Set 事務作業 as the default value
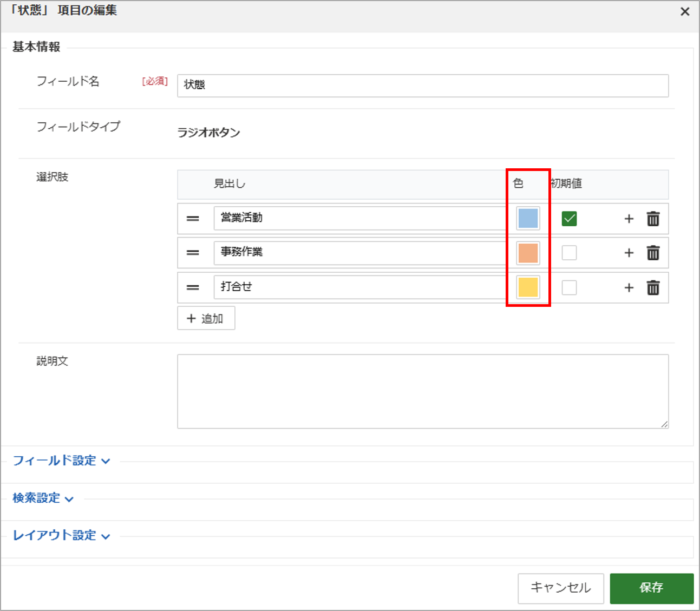This screenshot has height=611, width=700. pos(569,253)
